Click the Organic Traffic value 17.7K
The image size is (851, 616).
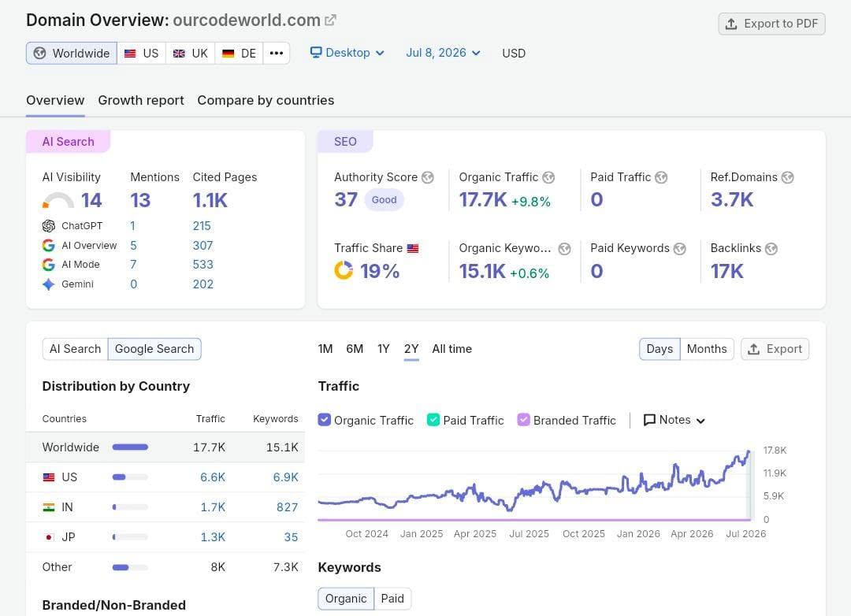(483, 200)
